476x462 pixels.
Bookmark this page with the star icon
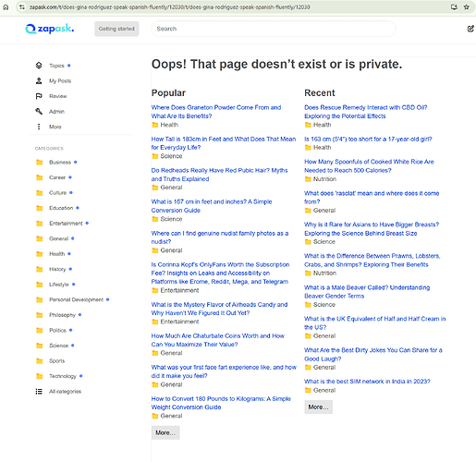tap(467, 7)
